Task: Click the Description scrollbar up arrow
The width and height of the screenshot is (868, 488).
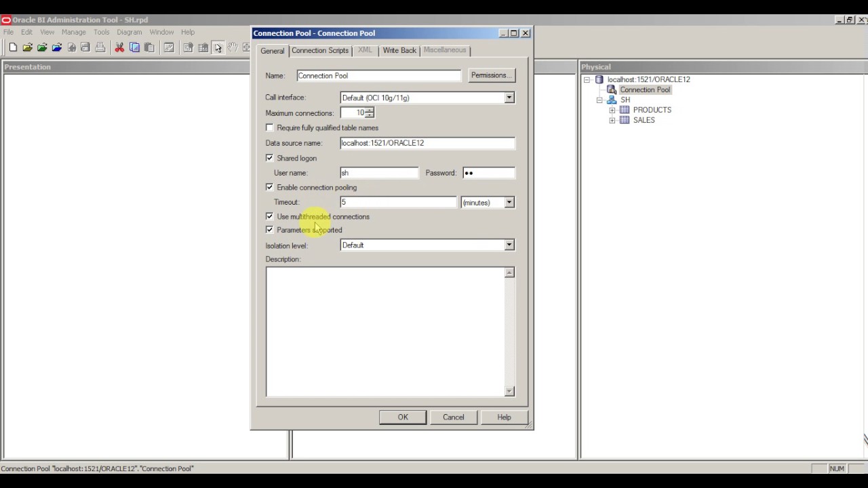Action: (509, 272)
